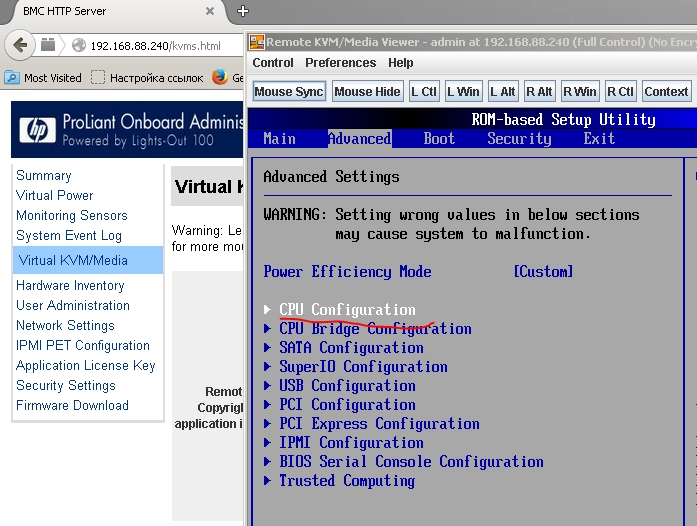Toggle the Mouse Sync button
Screen dimensions: 697x526
click(289, 92)
